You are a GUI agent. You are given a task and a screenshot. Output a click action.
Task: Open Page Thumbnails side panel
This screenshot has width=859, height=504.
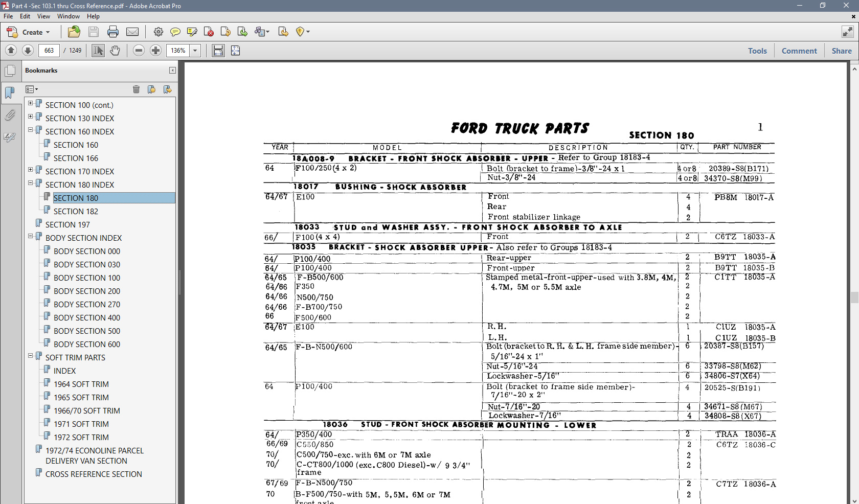tap(10, 71)
